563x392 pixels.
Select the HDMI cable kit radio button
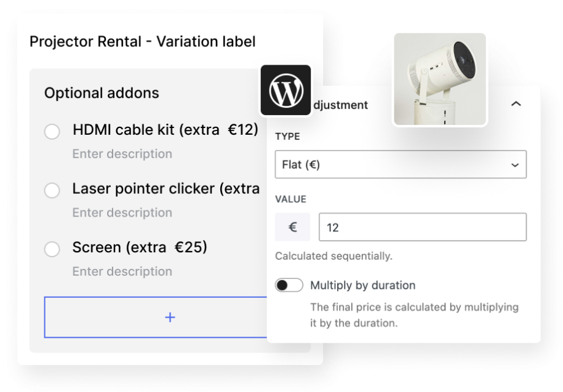click(x=52, y=131)
